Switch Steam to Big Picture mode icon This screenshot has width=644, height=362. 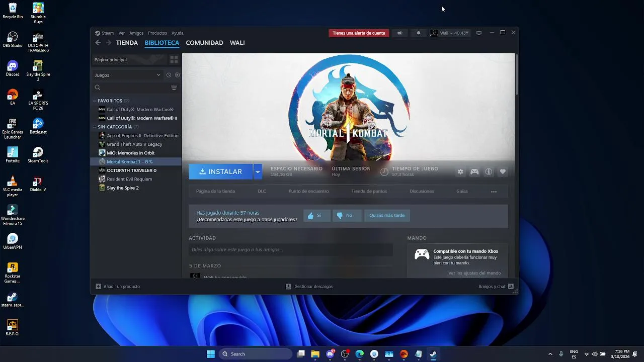(479, 33)
